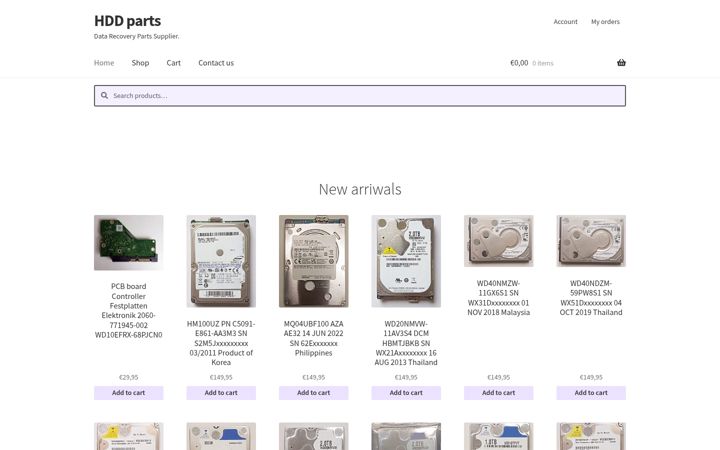Select the Home menu item
This screenshot has height=450, width=720.
click(104, 63)
